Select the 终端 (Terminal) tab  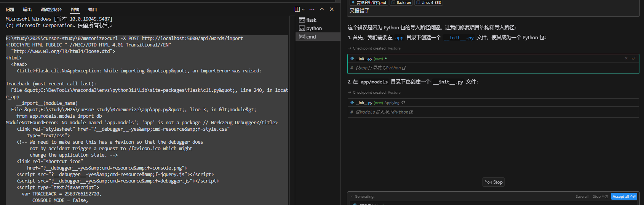(75, 10)
